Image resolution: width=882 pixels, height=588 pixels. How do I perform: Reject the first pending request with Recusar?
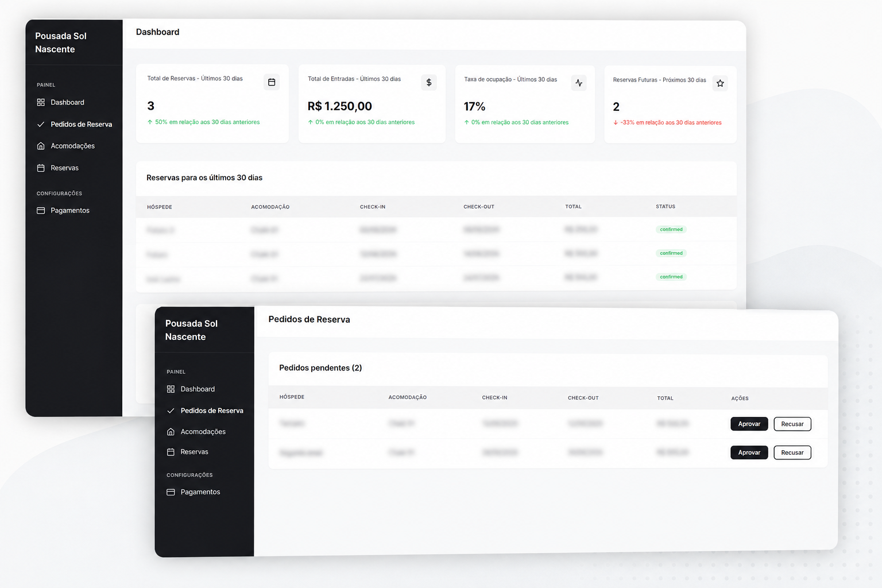(792, 424)
